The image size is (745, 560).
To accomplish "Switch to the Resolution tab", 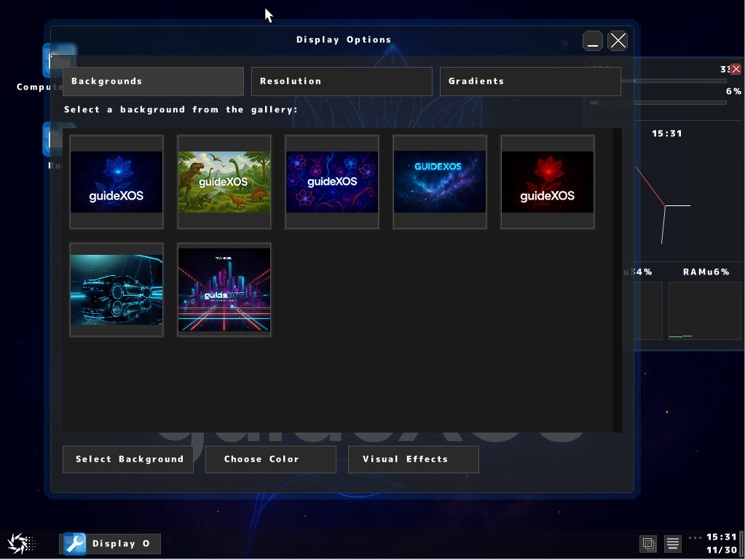I will [341, 81].
